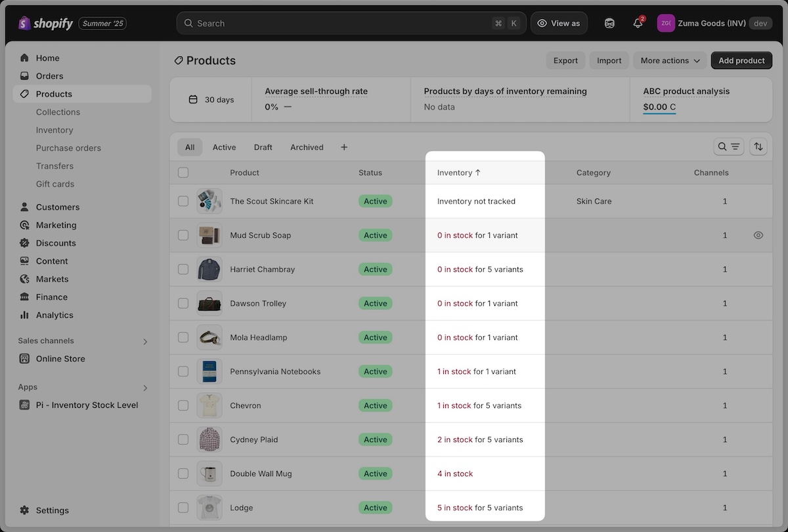Switch to the Draft tab
Image resolution: width=788 pixels, height=532 pixels.
point(263,147)
